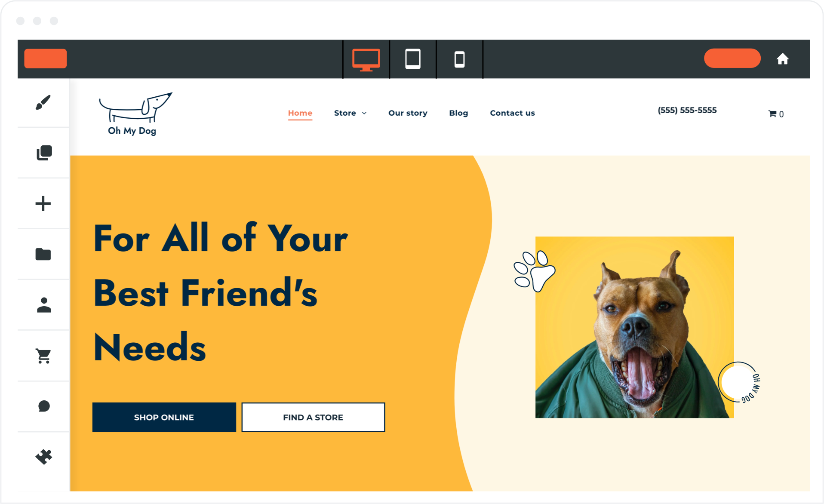The height and width of the screenshot is (504, 824).
Task: Click the home icon in top bar
Action: 782,59
